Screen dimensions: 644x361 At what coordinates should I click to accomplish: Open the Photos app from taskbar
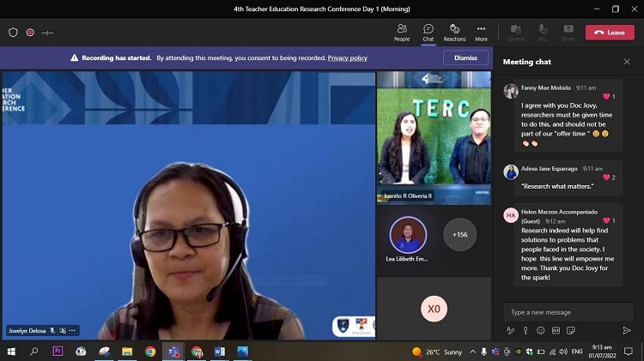(243, 352)
